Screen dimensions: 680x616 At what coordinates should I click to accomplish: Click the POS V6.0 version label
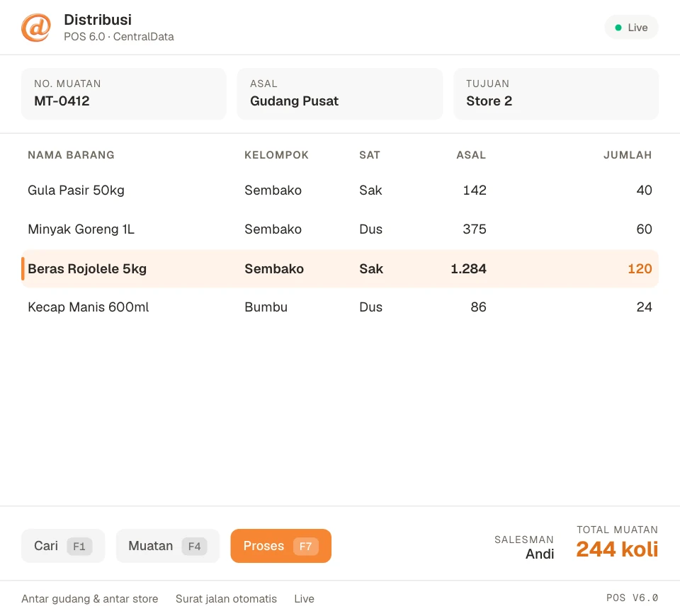coord(632,598)
